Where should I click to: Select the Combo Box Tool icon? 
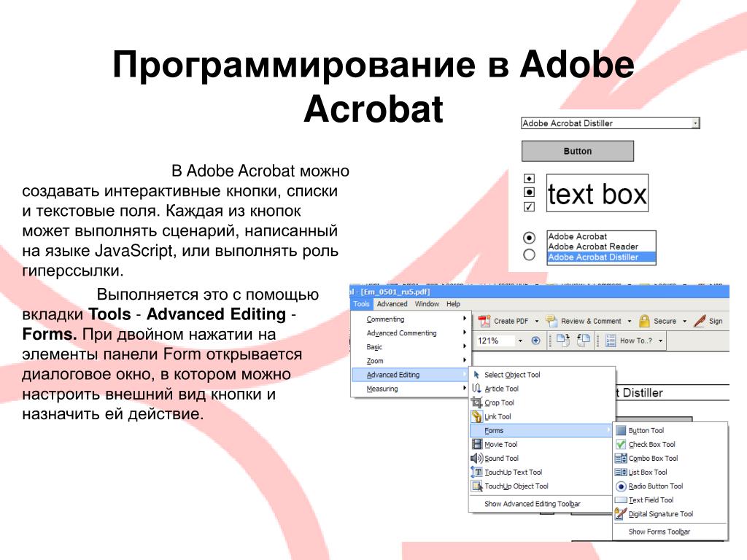point(621,459)
